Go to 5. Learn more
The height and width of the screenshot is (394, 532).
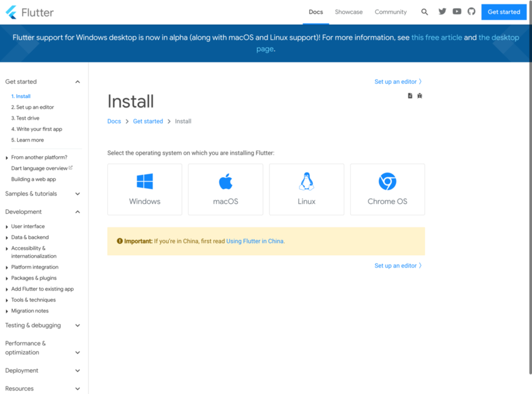coord(27,140)
